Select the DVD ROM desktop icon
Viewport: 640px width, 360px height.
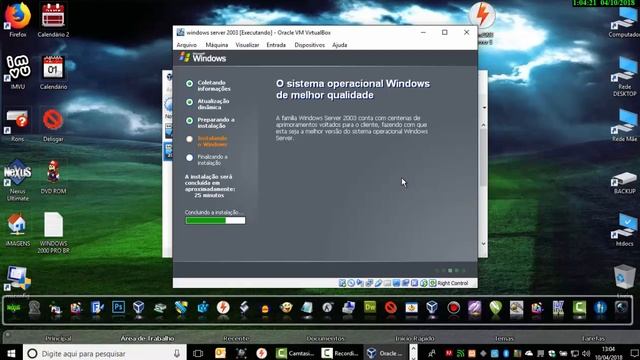coord(53,177)
